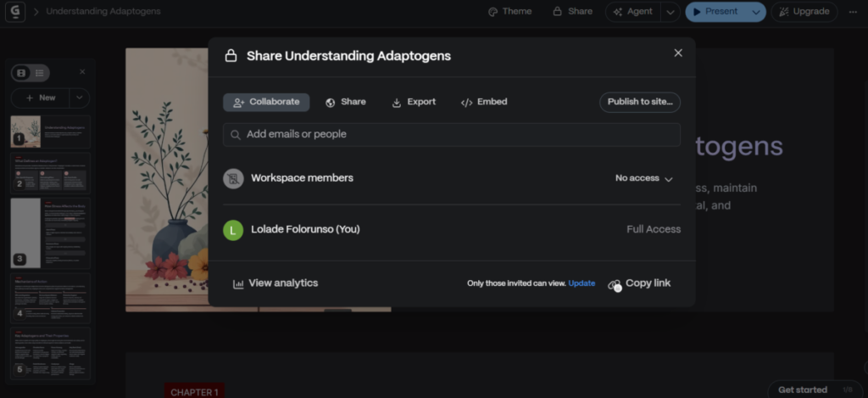Select slide 3 thumbnail in sidebar
868x398 pixels.
coord(49,233)
